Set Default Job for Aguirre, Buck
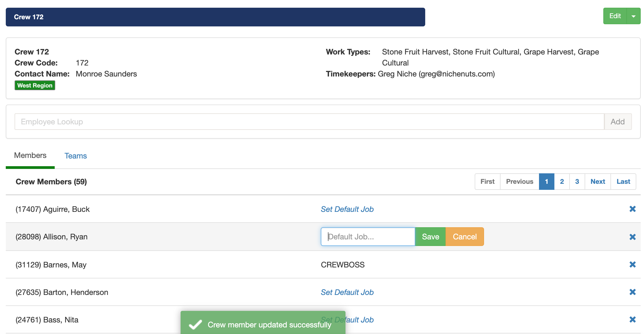Viewport: 644px width, 334px height. (x=347, y=209)
